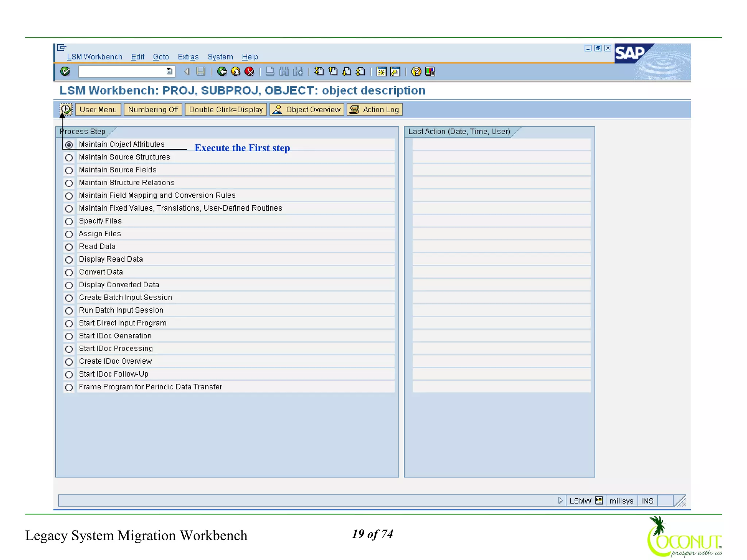Viewport: 747px width, 560px height.
Task: Click the status bar system info icon
Action: [599, 501]
